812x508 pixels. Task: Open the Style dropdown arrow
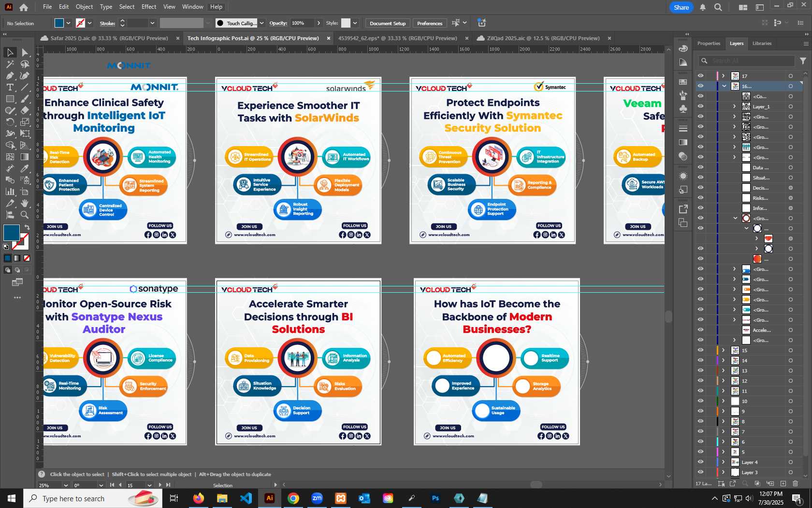[x=355, y=23]
